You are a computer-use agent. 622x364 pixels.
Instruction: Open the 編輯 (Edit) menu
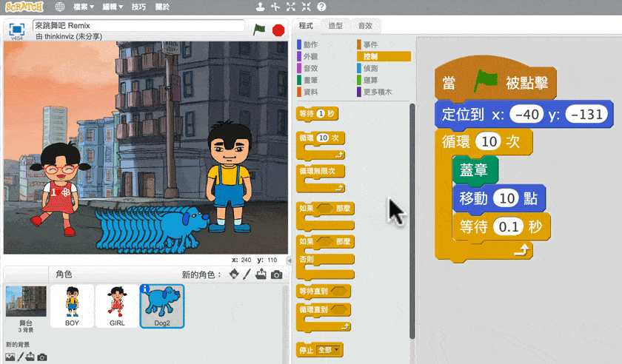click(113, 7)
